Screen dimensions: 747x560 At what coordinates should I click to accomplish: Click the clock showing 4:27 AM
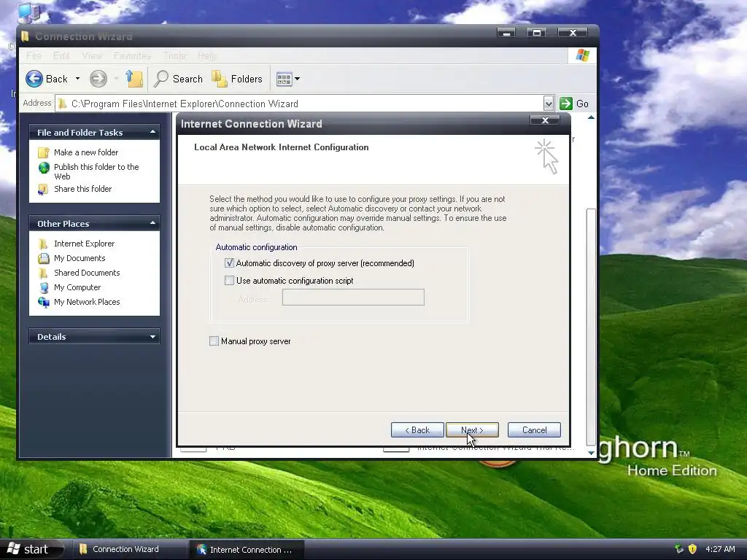tap(720, 549)
